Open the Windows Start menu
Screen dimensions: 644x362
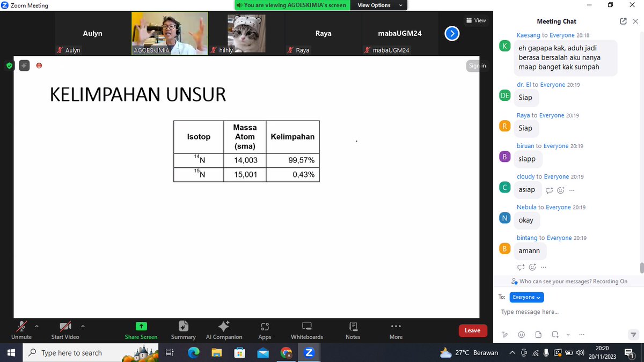[10, 353]
